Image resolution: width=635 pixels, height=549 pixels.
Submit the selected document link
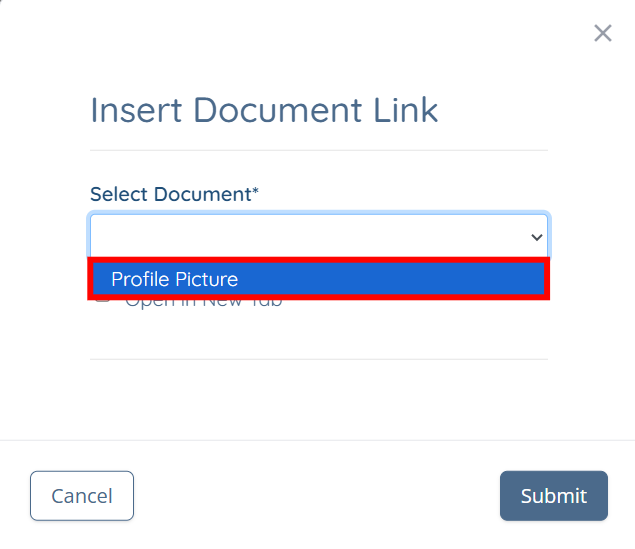(x=554, y=496)
